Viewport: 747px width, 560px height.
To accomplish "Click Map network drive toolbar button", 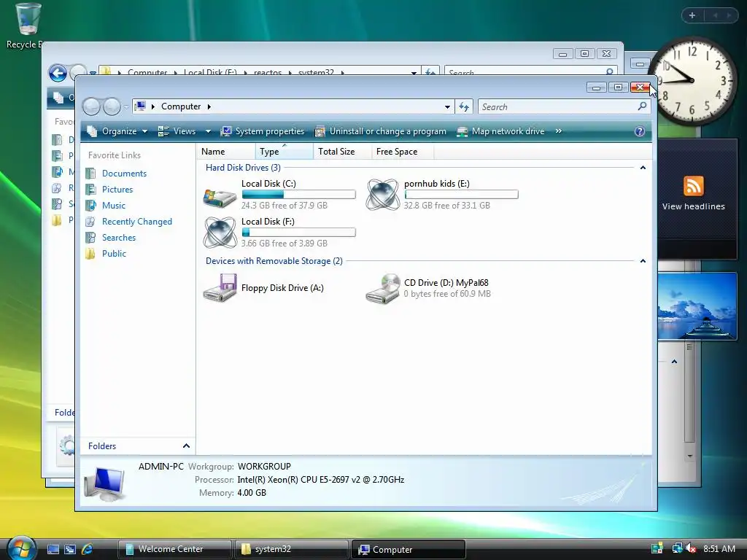I will tap(500, 131).
